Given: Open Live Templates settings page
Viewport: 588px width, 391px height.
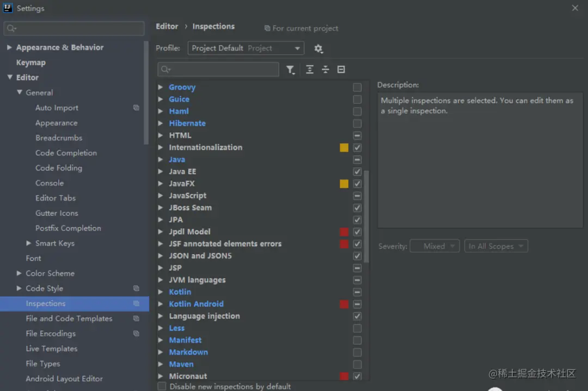Looking at the screenshot, I should point(51,349).
